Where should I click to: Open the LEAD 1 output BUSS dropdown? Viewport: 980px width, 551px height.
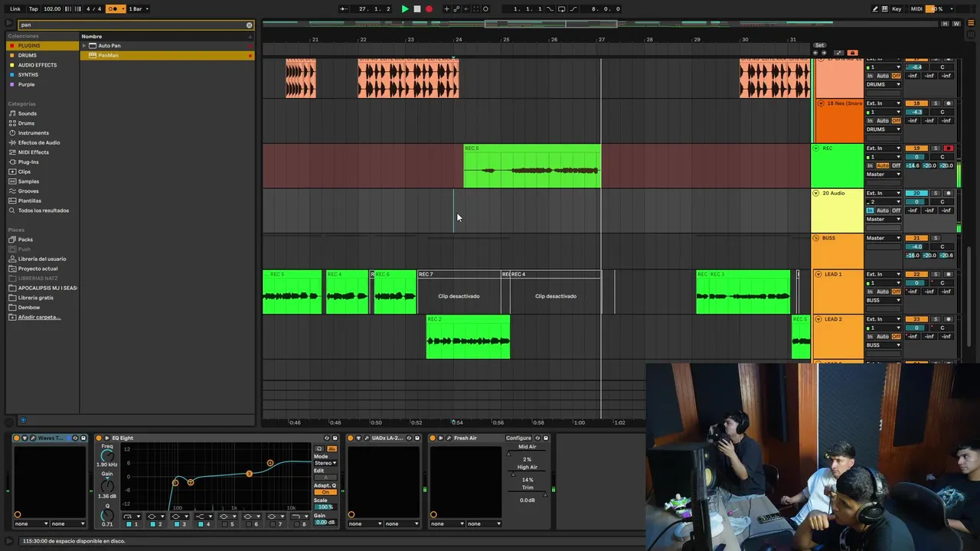[884, 300]
